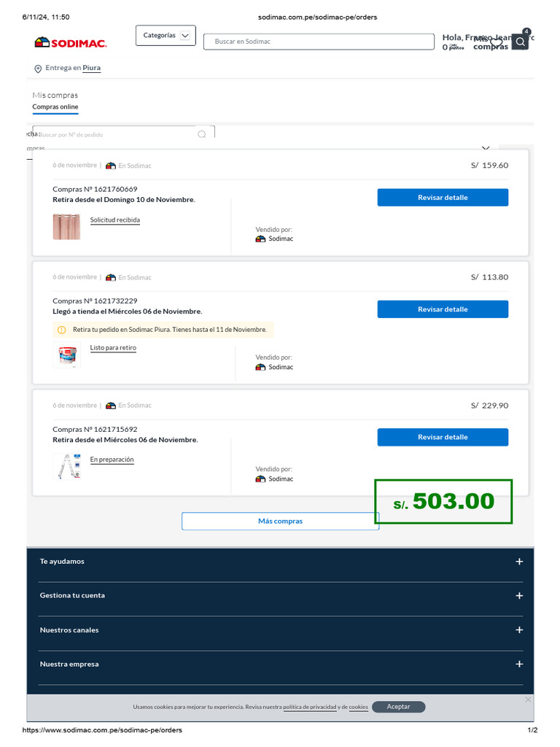The height and width of the screenshot is (747, 560).
Task: Open the política de privacidad link
Action: 309,707
